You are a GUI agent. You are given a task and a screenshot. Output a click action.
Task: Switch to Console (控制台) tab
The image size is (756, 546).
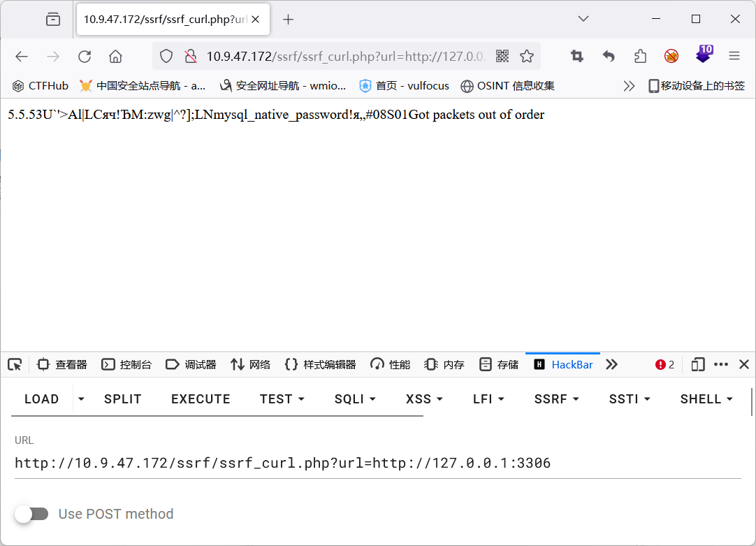(126, 365)
